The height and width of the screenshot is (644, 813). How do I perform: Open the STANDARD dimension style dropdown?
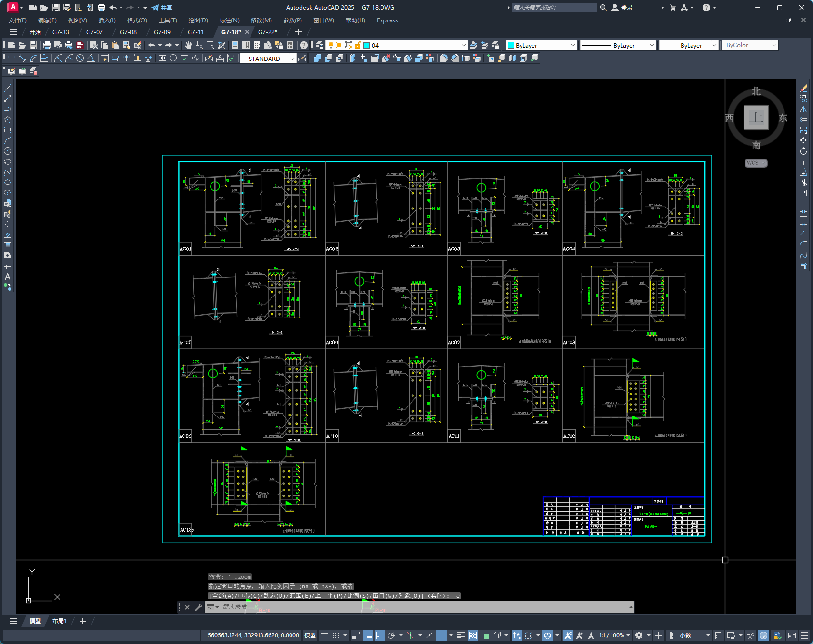click(292, 59)
